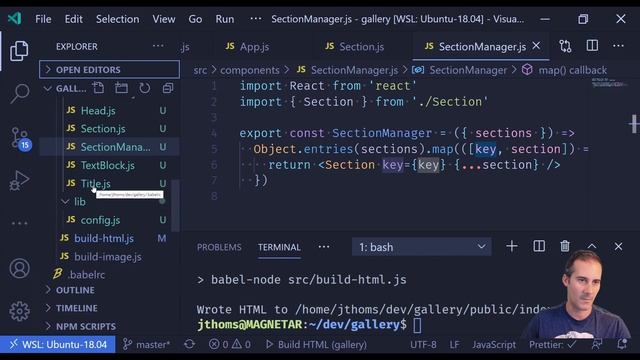Switch to the App.js tab

pos(247,47)
